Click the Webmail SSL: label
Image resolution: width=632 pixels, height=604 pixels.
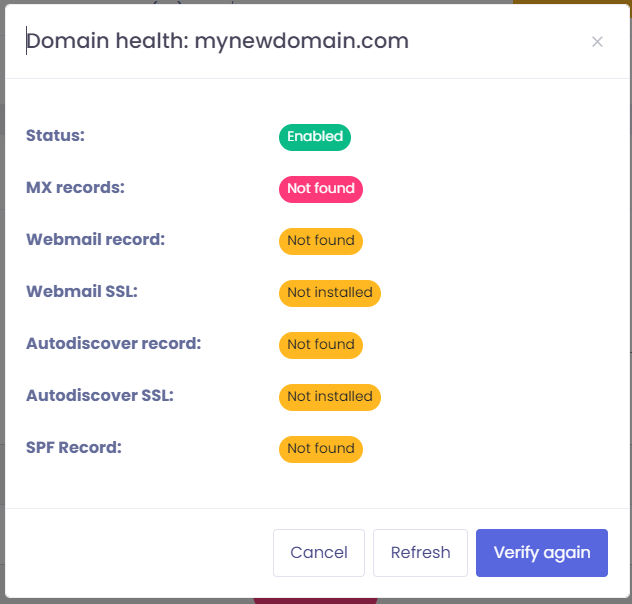[81, 292]
